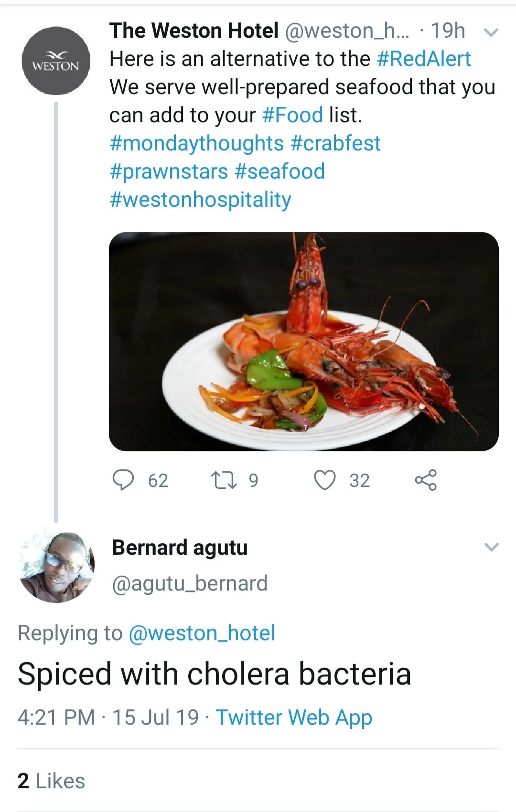Expand Bernard agutu's tweet options chevron
Image resolution: width=516 pixels, height=812 pixels.
coord(491,547)
